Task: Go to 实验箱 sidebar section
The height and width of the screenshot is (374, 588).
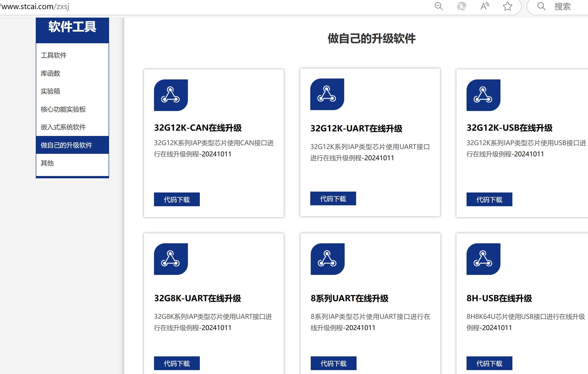Action: click(x=50, y=91)
